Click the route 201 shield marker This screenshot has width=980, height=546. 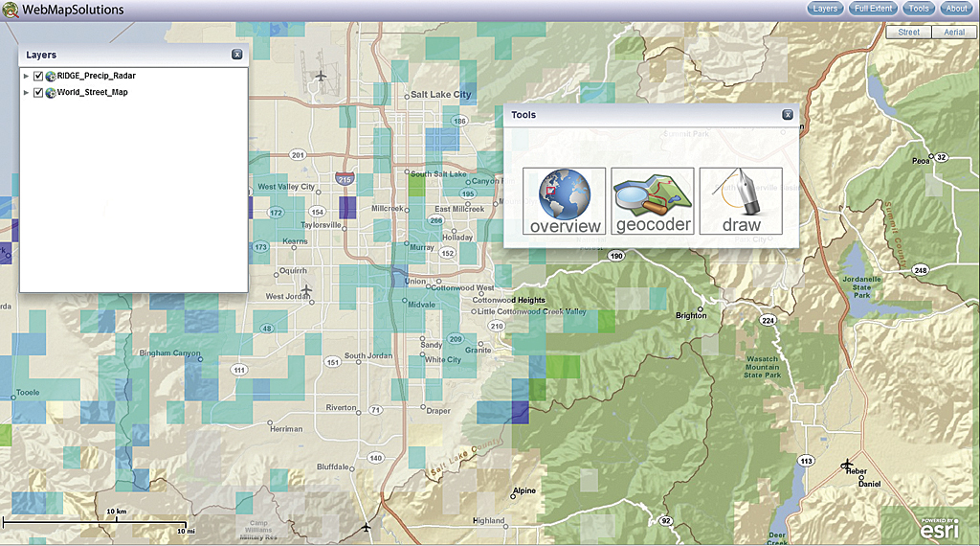tap(299, 154)
